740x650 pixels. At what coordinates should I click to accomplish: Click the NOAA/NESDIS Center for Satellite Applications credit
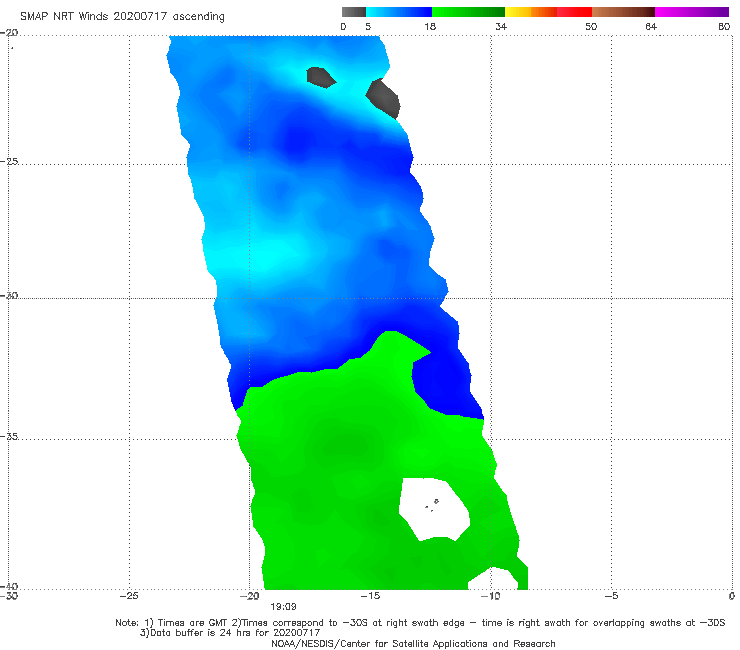click(413, 643)
